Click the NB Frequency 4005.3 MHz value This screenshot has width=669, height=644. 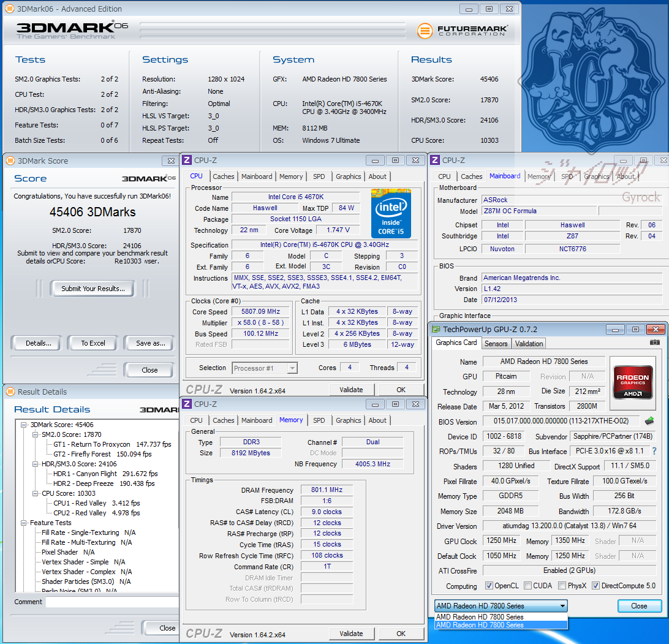click(x=372, y=464)
